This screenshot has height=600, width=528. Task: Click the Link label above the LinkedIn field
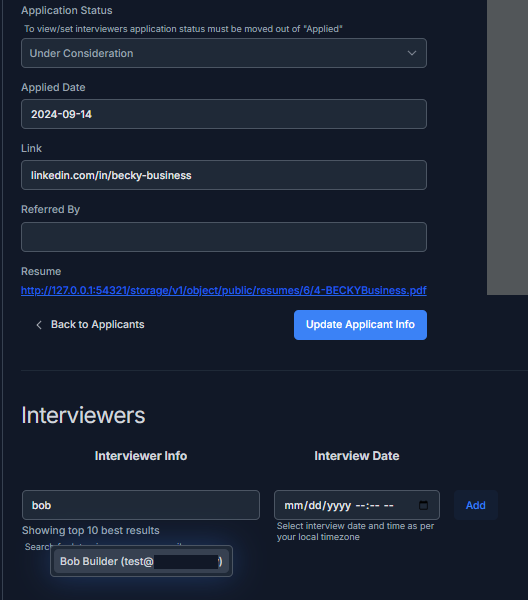point(31,148)
